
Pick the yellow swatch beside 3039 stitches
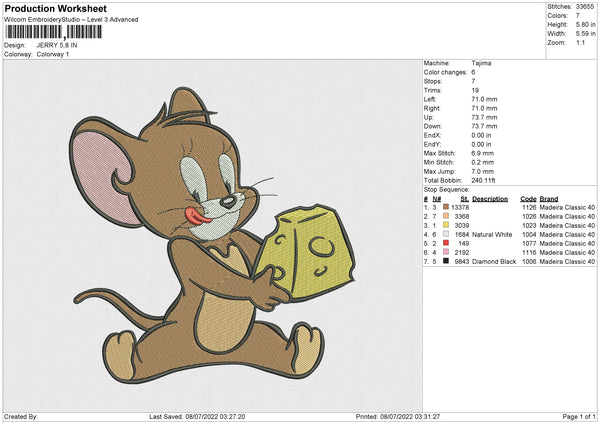(446, 225)
